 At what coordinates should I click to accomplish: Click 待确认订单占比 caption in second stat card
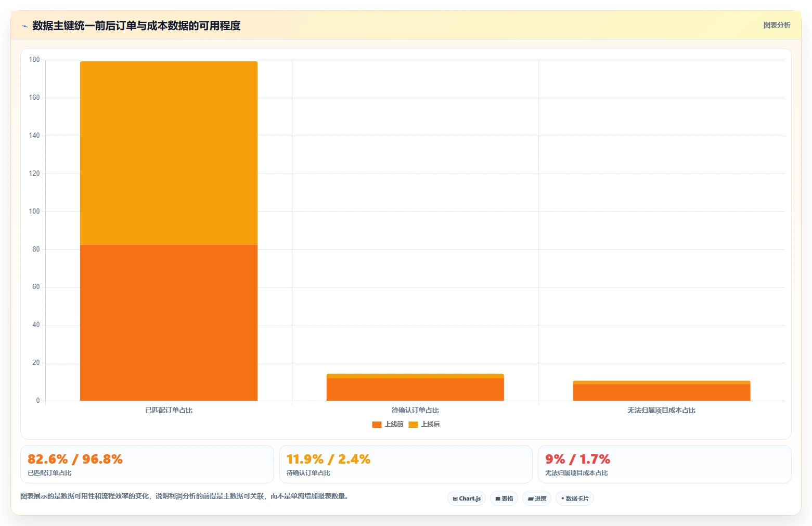click(x=308, y=473)
